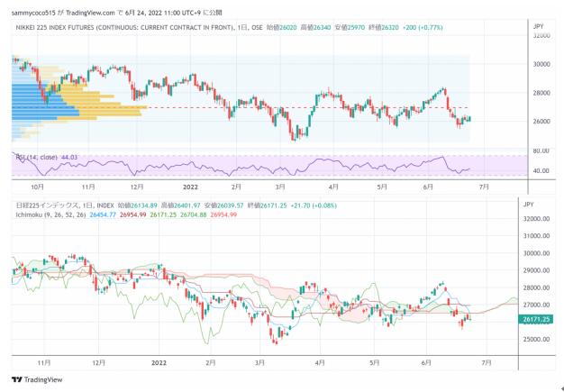Click the 安値26039.57 low value in lower chart
Viewport: 564px width, 392px height.
(x=223, y=205)
